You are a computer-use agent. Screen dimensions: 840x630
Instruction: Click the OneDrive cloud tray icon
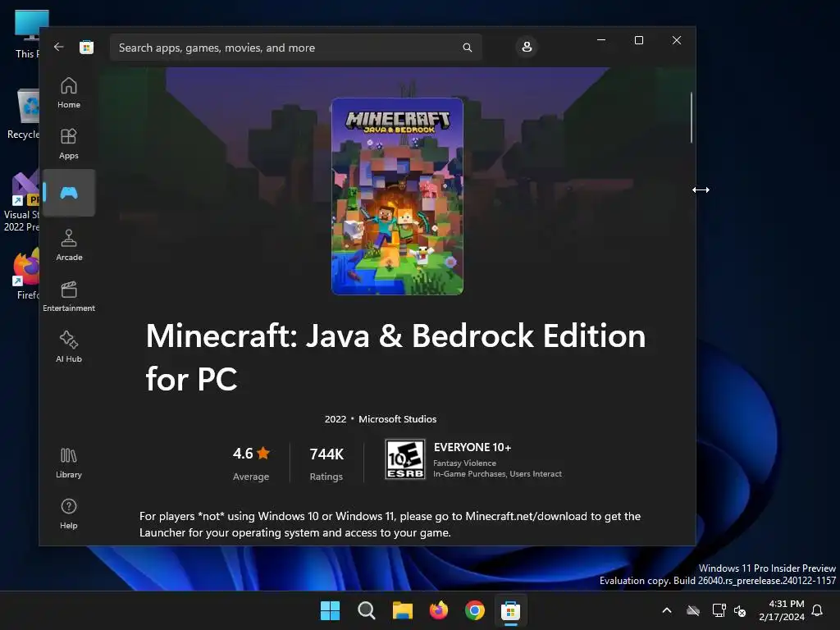tap(693, 610)
